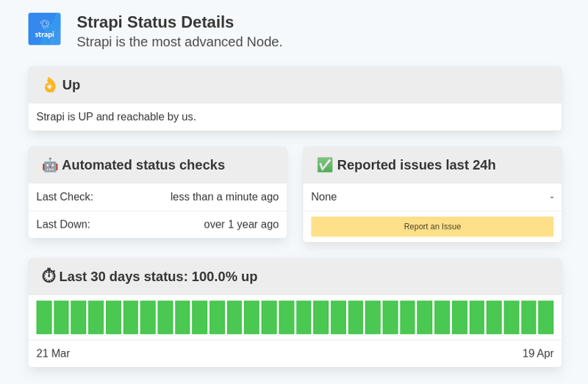The width and height of the screenshot is (588, 384).
Task: Click the robot icon for automated checks
Action: coord(50,165)
